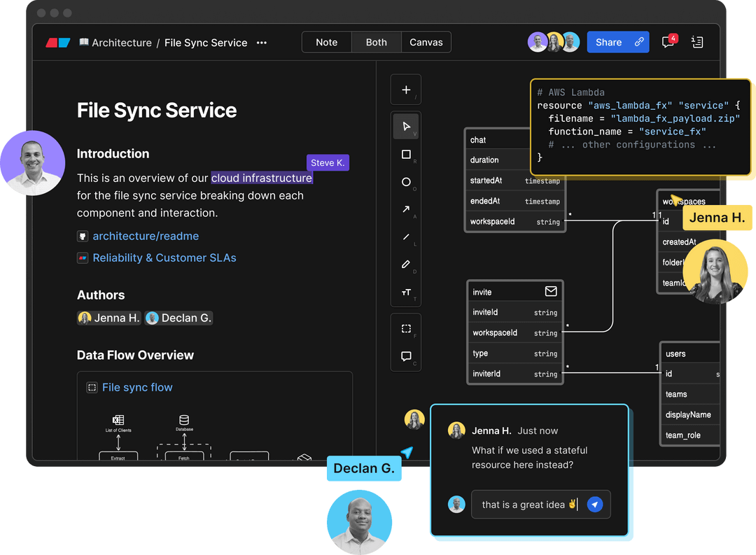Click highlighted text cloud infrastructure
Screen dimensions: 756x555
pyautogui.click(x=261, y=178)
